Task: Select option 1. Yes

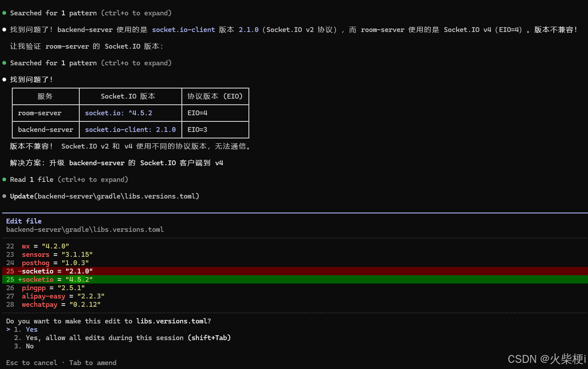Action: [x=26, y=330]
